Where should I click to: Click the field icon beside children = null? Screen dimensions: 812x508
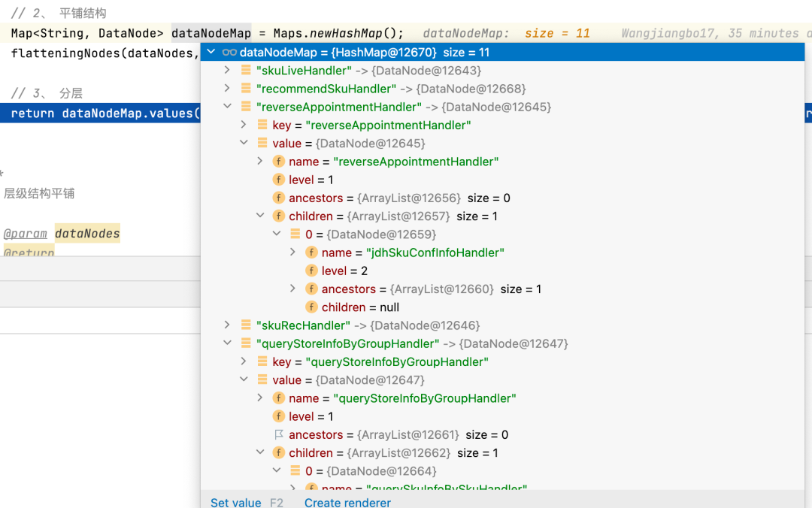coord(311,307)
